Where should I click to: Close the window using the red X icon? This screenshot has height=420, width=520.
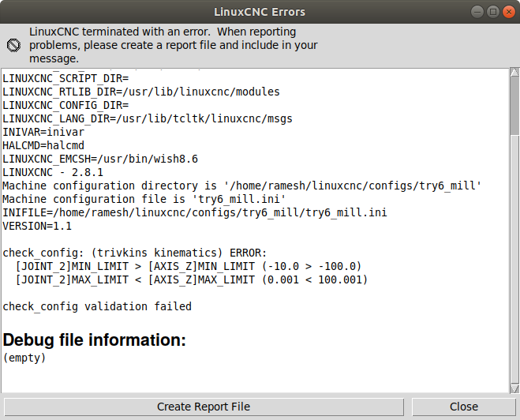point(509,13)
